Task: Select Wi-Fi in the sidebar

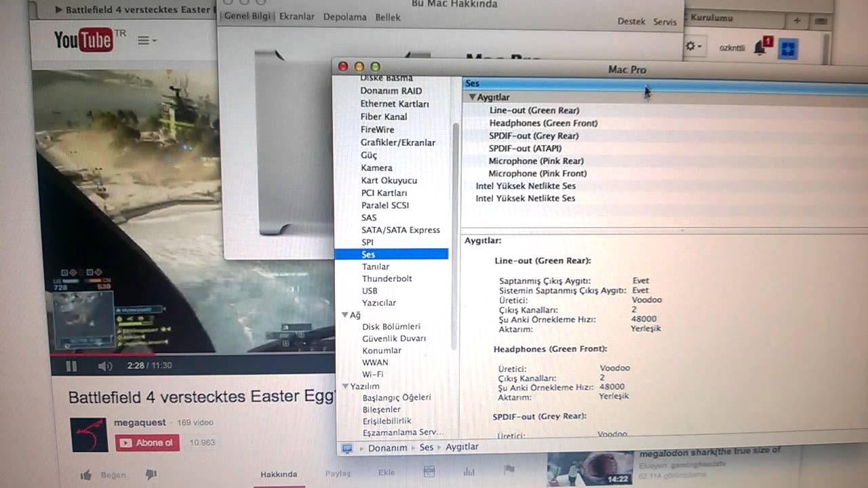Action: tap(372, 374)
